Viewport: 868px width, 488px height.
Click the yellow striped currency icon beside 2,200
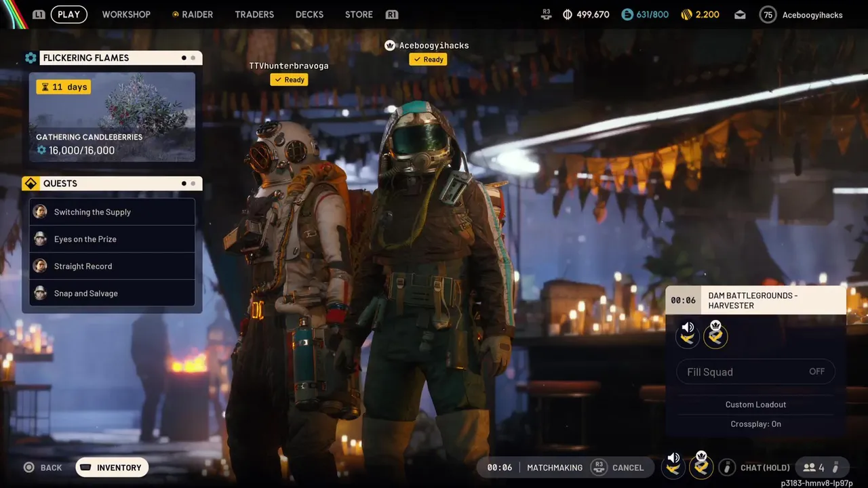pyautogui.click(x=686, y=14)
